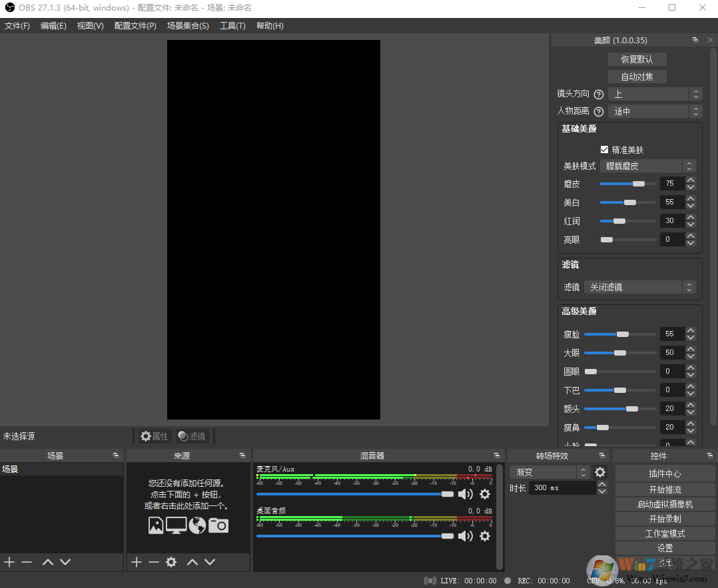Open 桌面音频 audio settings gear

coord(485,536)
